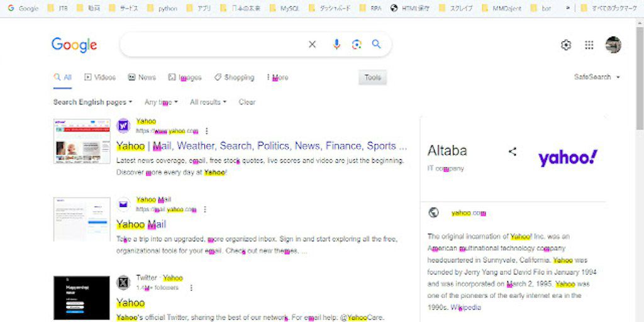Open the Twitter Yahoo page thumbnail
This screenshot has height=322, width=644.
point(82,297)
